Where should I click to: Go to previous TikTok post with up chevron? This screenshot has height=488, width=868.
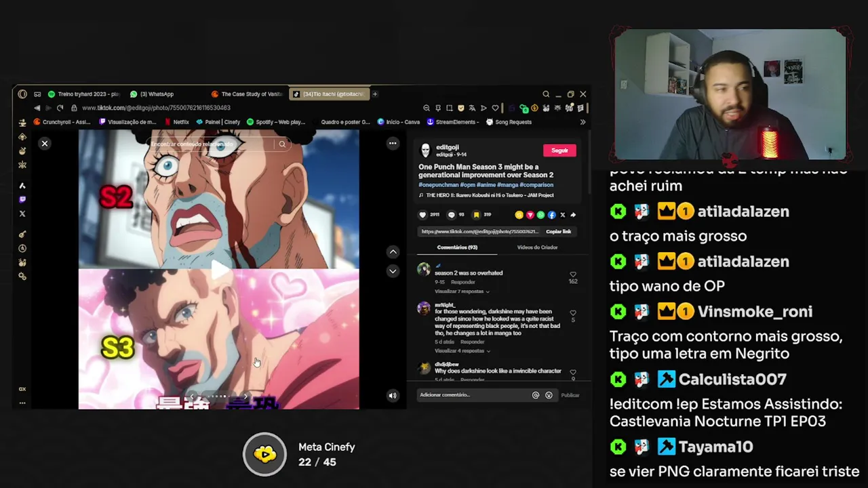(393, 252)
